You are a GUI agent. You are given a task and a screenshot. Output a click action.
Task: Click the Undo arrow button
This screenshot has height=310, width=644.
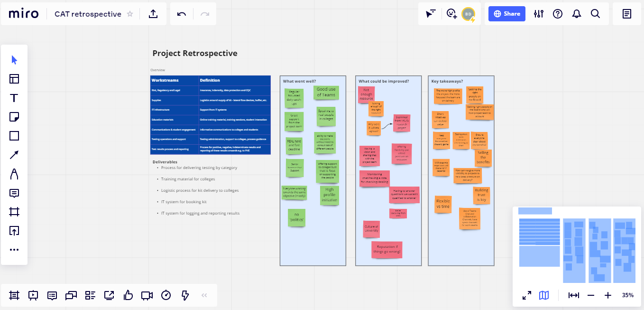click(x=182, y=14)
